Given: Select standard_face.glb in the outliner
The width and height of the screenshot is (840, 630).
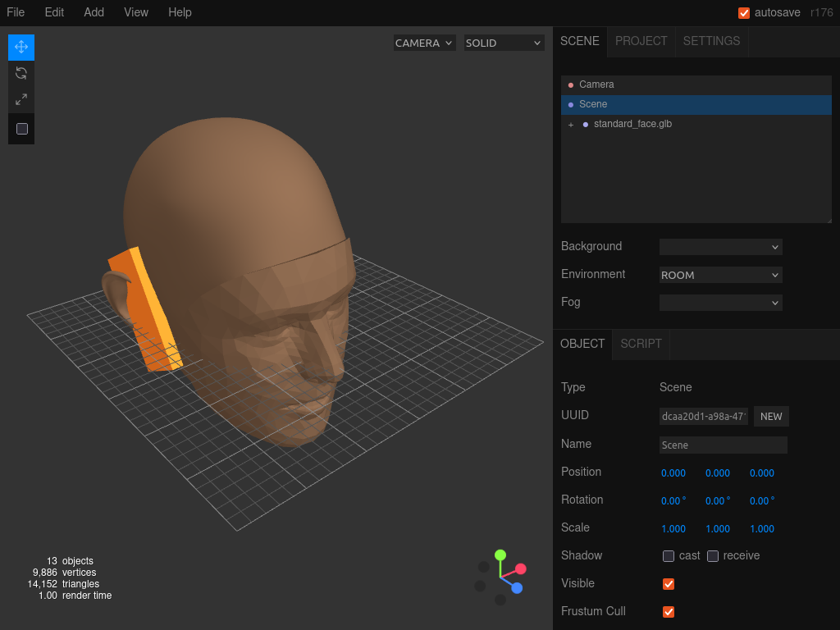Looking at the screenshot, I should coord(696,125).
